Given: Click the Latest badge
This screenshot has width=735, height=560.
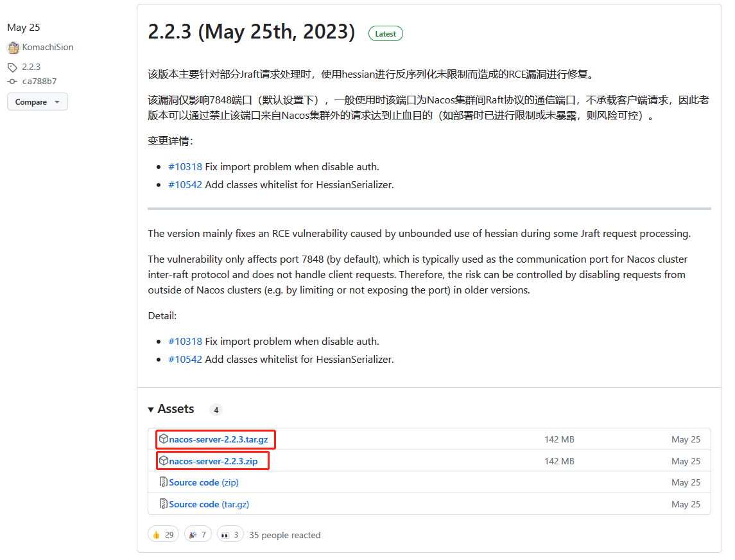Looking at the screenshot, I should click(385, 34).
